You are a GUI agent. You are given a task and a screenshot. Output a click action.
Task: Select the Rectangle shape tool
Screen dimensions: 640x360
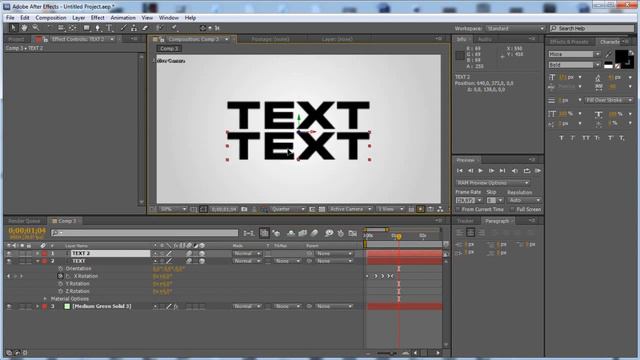coord(86,28)
